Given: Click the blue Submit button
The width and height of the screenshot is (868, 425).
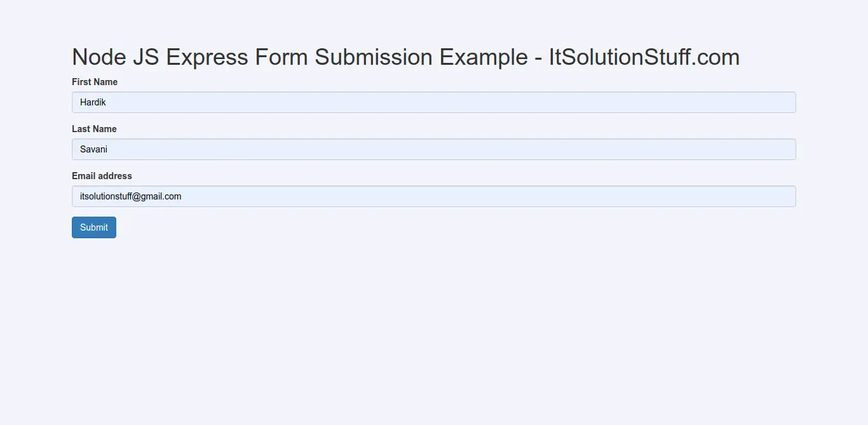Looking at the screenshot, I should point(94,227).
